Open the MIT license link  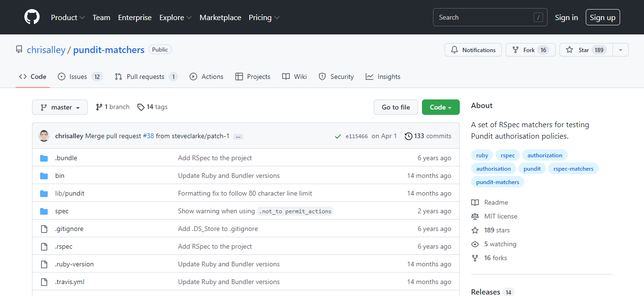[500, 216]
